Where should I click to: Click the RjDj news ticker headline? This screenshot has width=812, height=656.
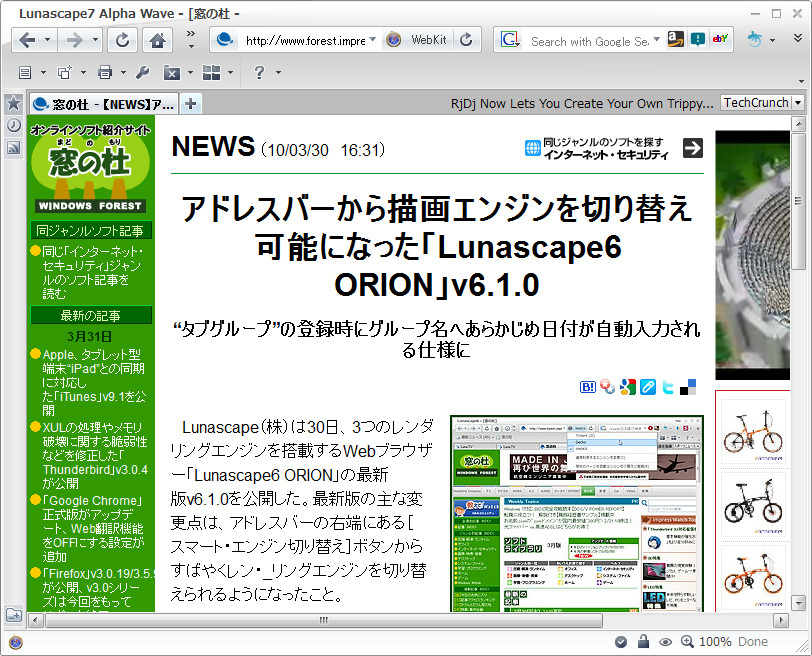(x=582, y=104)
